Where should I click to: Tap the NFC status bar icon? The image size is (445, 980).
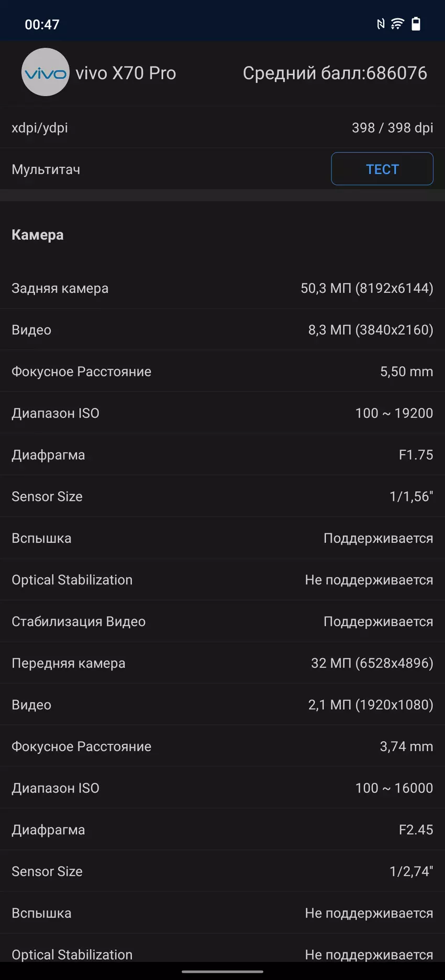click(x=381, y=24)
